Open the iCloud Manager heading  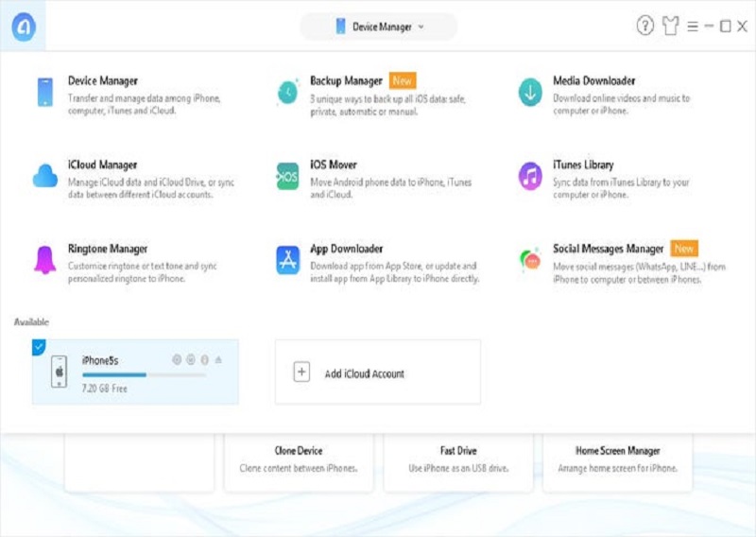[x=102, y=165]
